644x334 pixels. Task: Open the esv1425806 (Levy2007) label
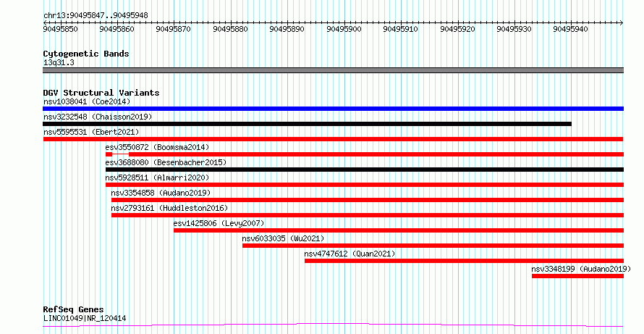(x=219, y=223)
